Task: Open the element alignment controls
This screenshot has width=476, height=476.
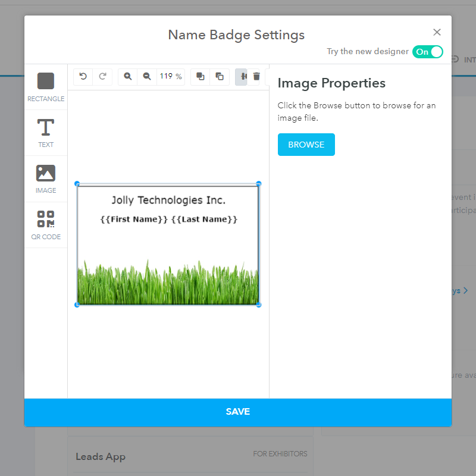Action: (241, 76)
